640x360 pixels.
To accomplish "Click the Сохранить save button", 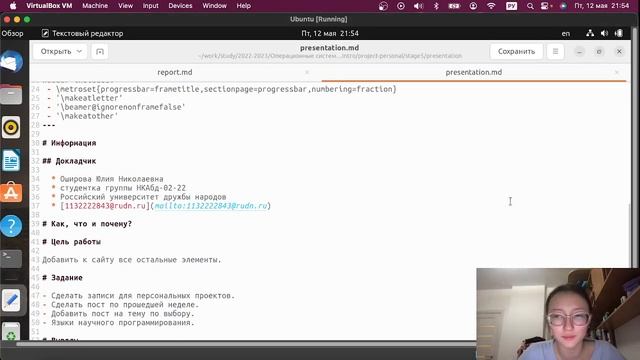I will tap(516, 51).
